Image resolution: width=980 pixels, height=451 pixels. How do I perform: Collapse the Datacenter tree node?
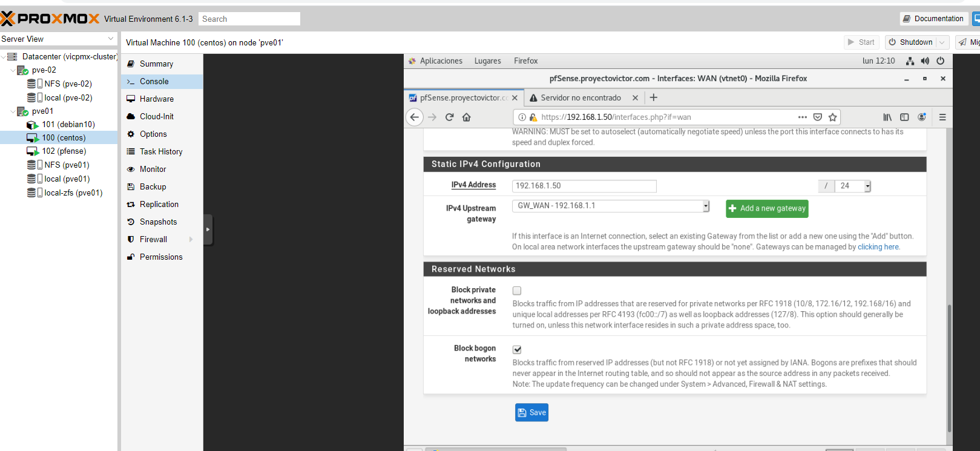3,57
